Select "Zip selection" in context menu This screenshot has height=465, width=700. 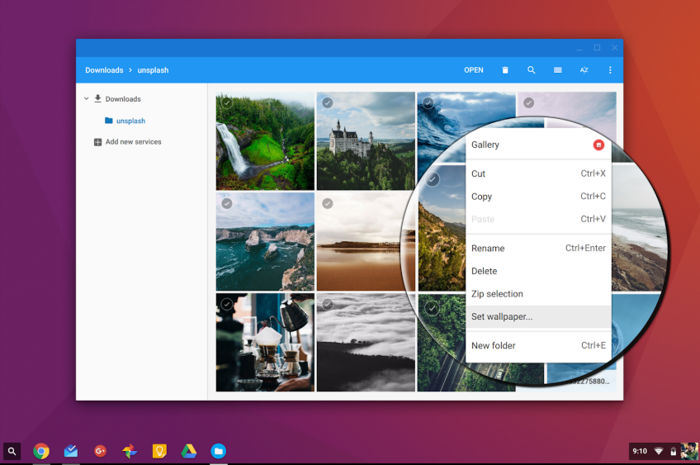point(497,294)
